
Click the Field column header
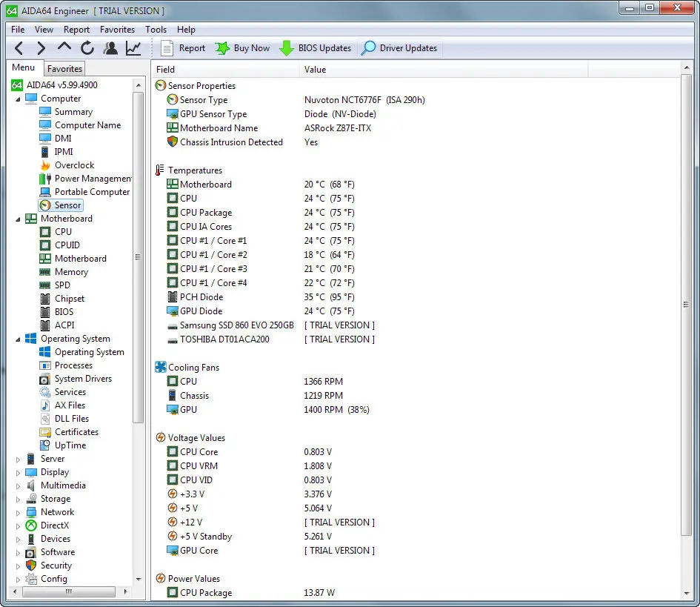(x=225, y=69)
